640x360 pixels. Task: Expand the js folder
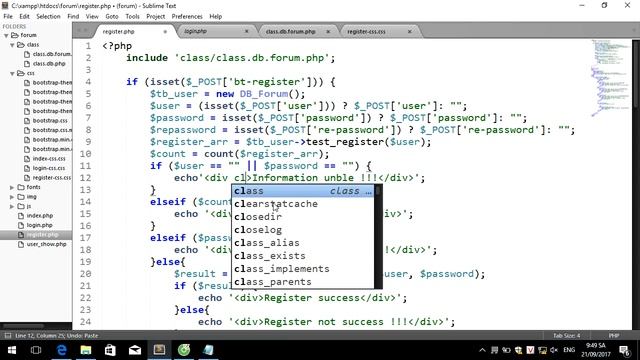click(x=12, y=207)
